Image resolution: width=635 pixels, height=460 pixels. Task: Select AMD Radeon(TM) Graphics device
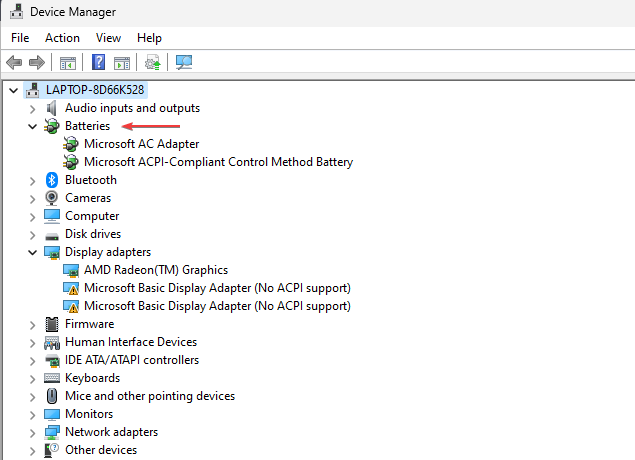155,270
